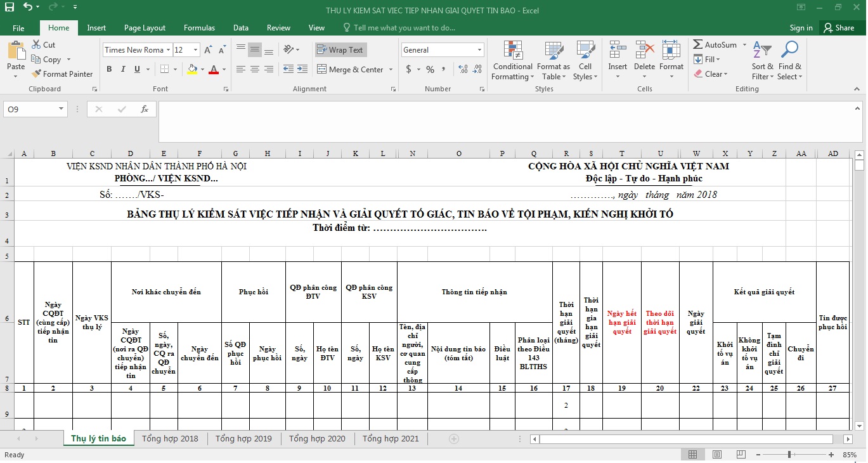The width and height of the screenshot is (868, 463).
Task: Open the font name dropdown
Action: point(168,50)
